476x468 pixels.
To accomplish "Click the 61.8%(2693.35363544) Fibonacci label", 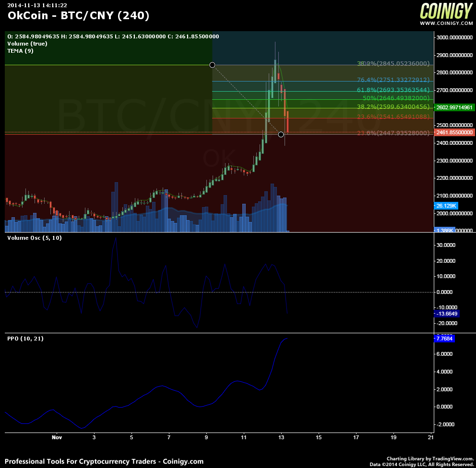I will (x=393, y=90).
